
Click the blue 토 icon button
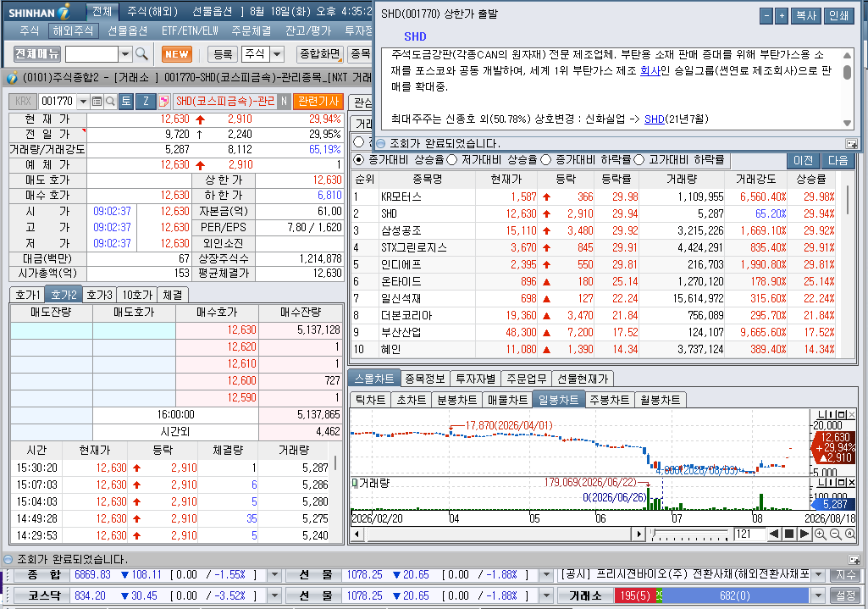(x=125, y=102)
